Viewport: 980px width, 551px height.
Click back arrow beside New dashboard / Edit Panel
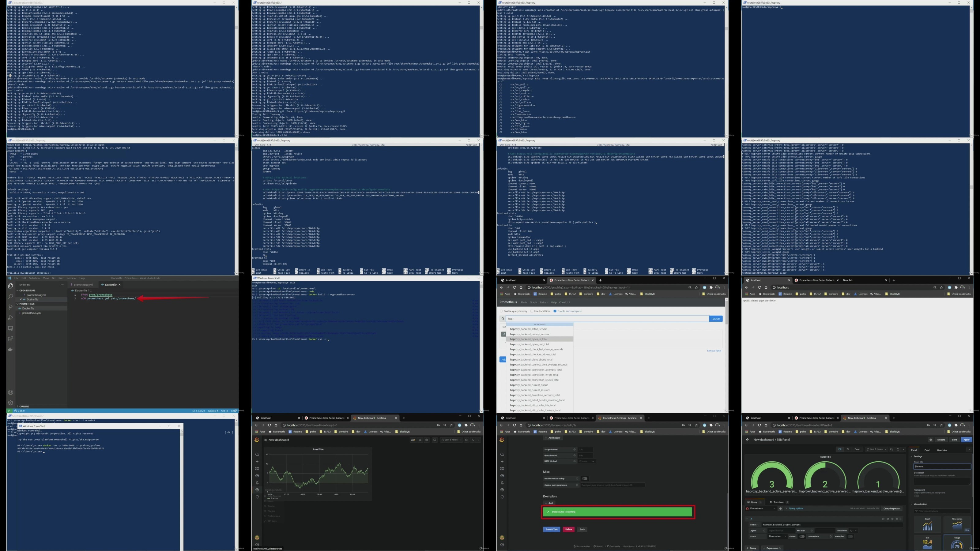[x=748, y=440]
